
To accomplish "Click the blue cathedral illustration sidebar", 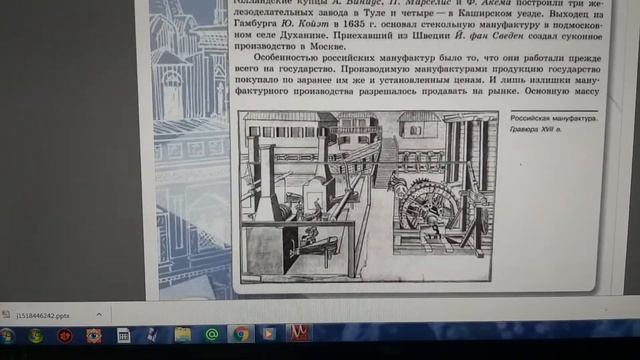I will pos(191,149).
